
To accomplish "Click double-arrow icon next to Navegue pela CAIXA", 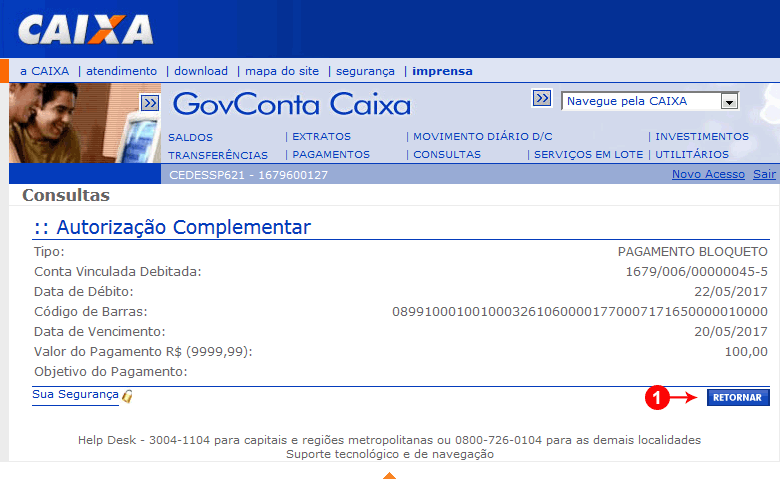I will click(542, 98).
